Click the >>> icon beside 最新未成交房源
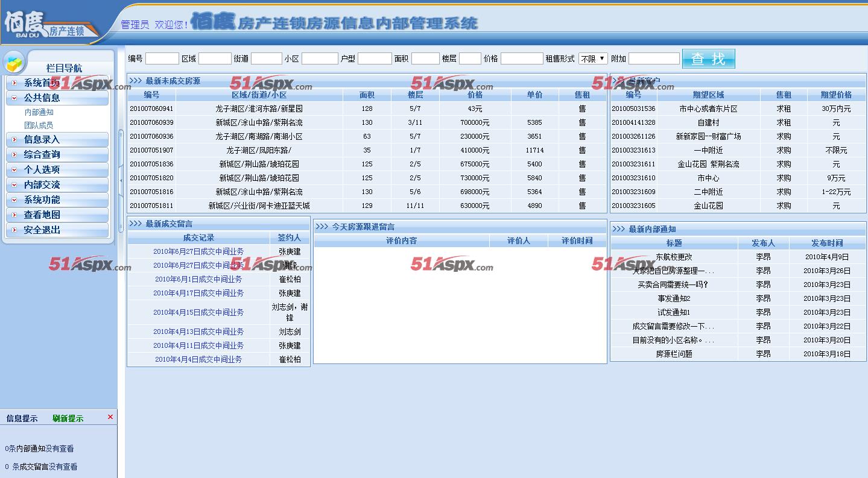The image size is (868, 478). [136, 81]
